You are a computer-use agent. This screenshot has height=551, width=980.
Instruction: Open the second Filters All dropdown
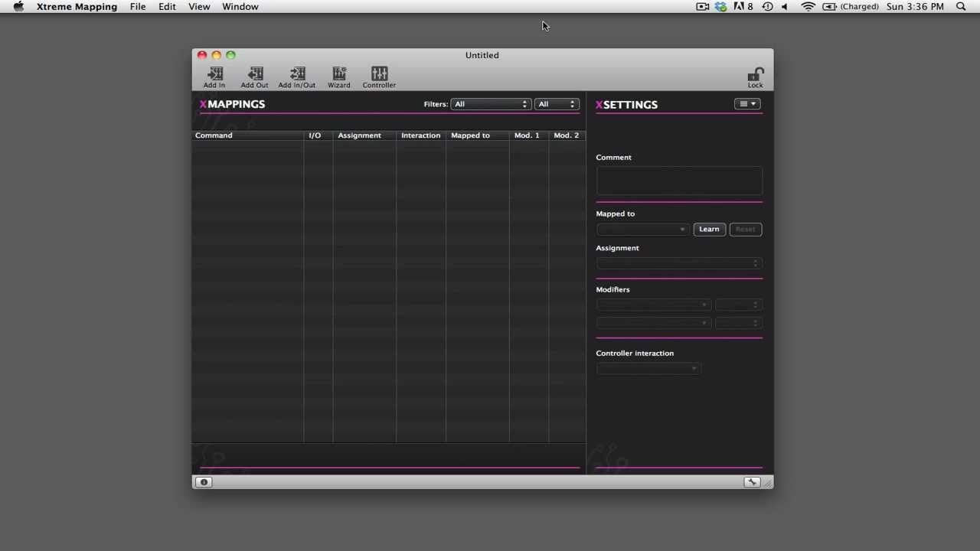click(x=557, y=104)
